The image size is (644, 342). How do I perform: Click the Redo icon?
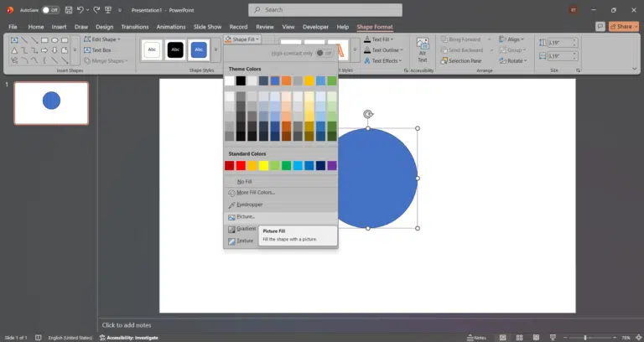pyautogui.click(x=96, y=10)
